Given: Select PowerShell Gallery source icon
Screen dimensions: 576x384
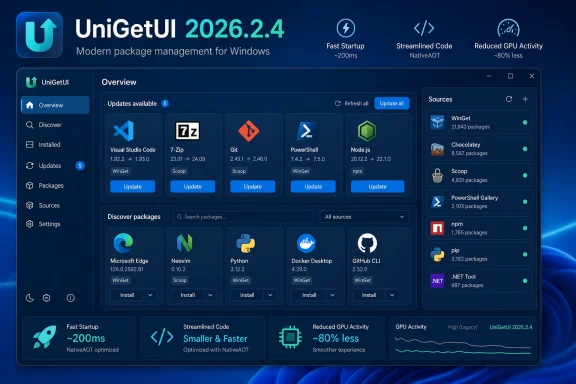Looking at the screenshot, I should coord(437,202).
